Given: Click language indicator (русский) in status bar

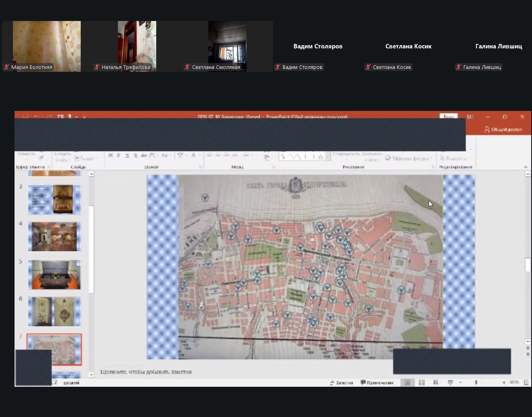Looking at the screenshot, I should click(71, 383).
